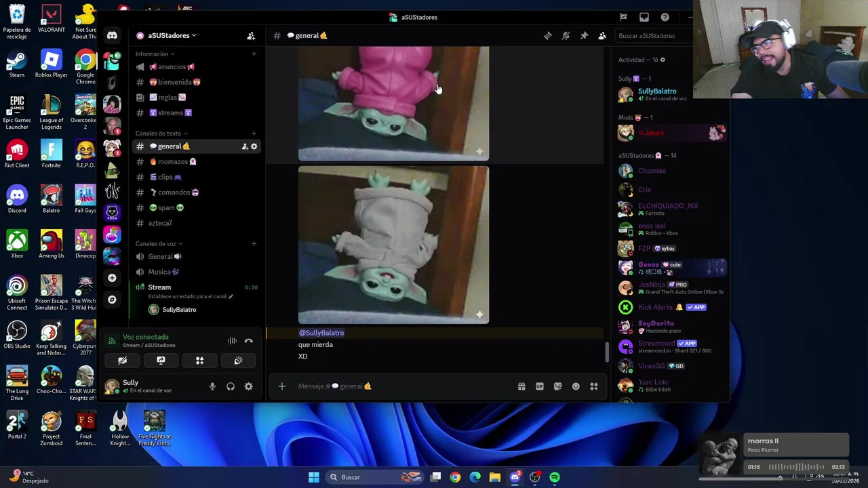Launch an activity from voice panel

(199, 361)
